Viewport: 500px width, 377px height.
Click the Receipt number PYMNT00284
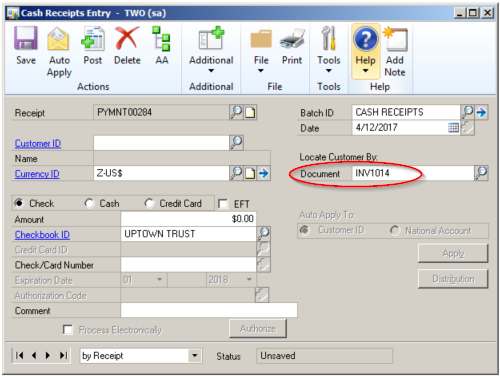click(x=124, y=112)
